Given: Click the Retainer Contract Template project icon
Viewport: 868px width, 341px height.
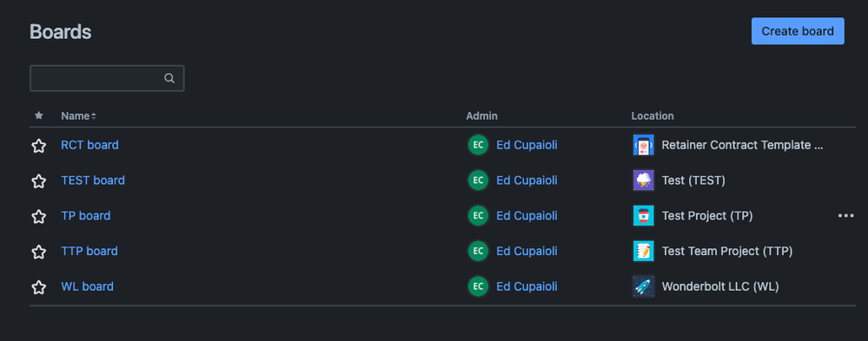Looking at the screenshot, I should (x=643, y=145).
